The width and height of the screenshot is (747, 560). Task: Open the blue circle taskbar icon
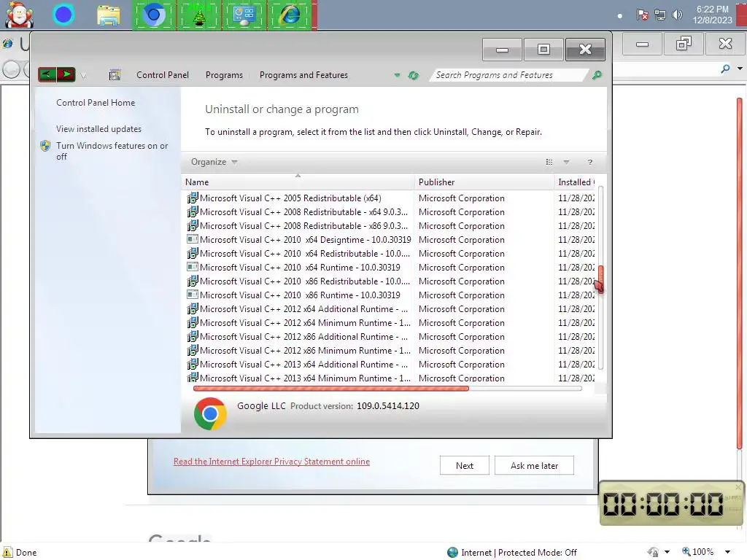63,15
